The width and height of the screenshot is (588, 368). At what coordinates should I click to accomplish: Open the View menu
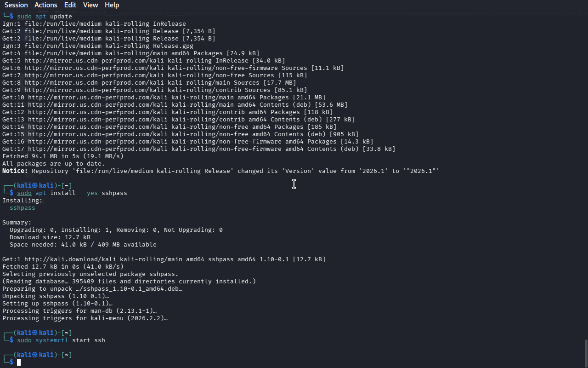(90, 5)
